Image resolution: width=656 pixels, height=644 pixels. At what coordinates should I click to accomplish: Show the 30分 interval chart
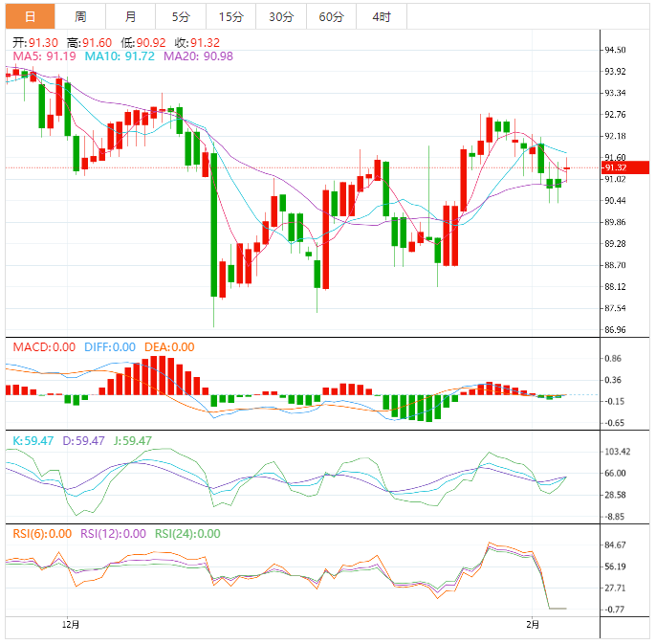(281, 16)
